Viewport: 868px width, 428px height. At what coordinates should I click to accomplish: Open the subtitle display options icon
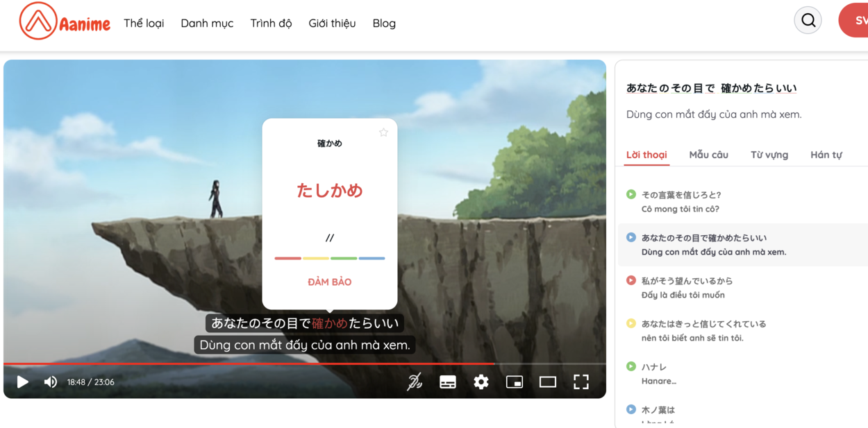[x=448, y=382]
